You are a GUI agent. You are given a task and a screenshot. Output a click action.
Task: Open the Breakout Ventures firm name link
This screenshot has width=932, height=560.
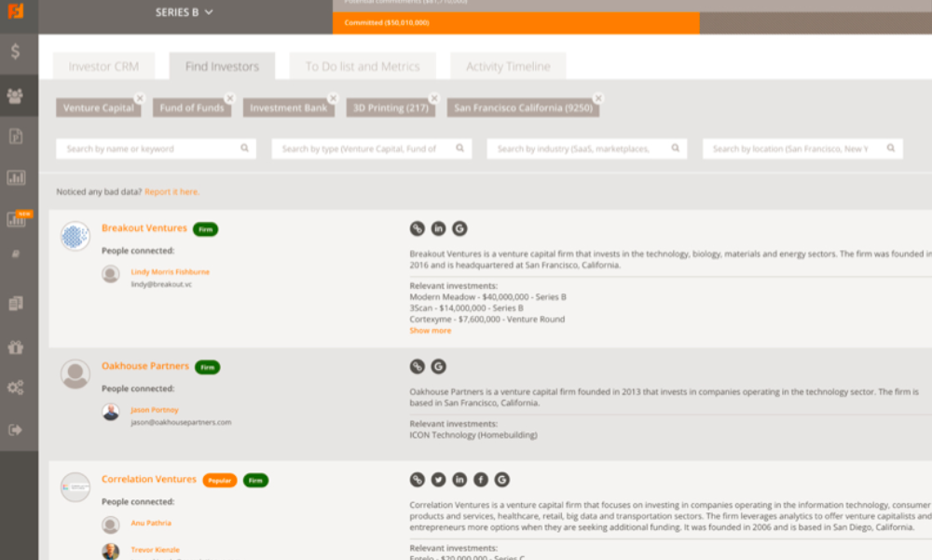(144, 228)
